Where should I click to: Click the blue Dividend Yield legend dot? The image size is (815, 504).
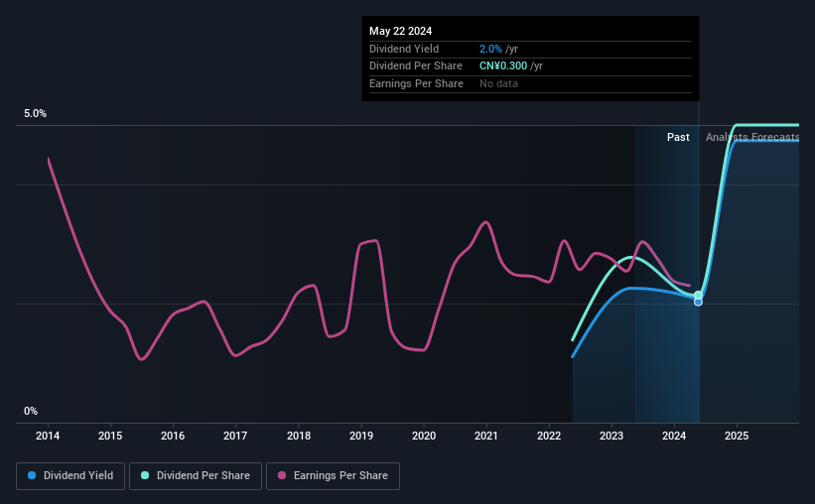point(32,475)
